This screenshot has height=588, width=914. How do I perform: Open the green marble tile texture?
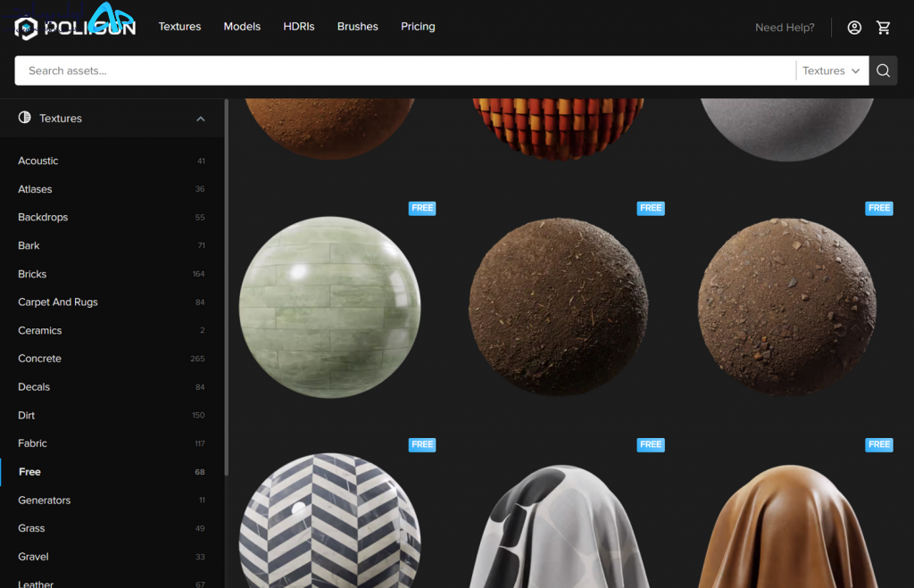[x=330, y=307]
